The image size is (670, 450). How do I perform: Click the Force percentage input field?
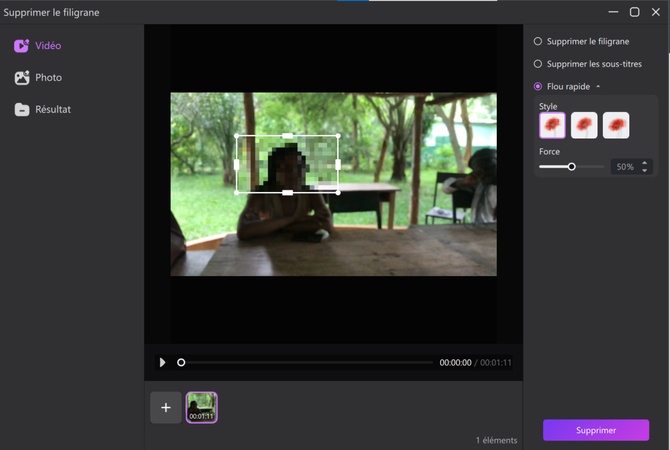[624, 167]
